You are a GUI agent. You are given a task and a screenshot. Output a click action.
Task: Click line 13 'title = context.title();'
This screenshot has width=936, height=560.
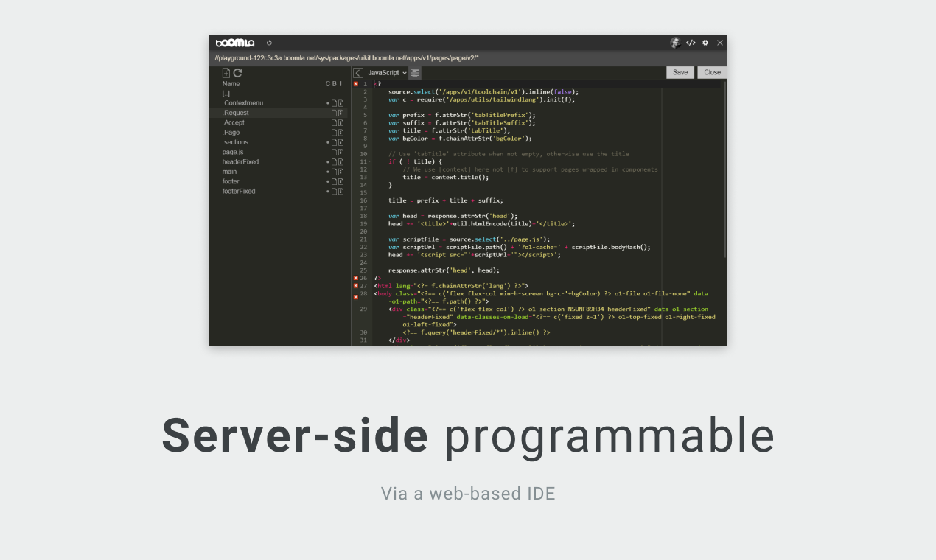(x=445, y=178)
